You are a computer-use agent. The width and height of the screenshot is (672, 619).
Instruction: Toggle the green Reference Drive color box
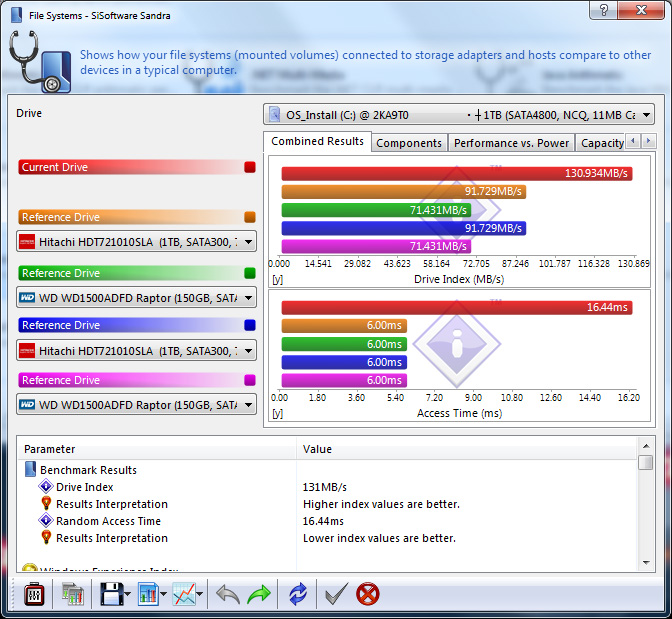[250, 273]
